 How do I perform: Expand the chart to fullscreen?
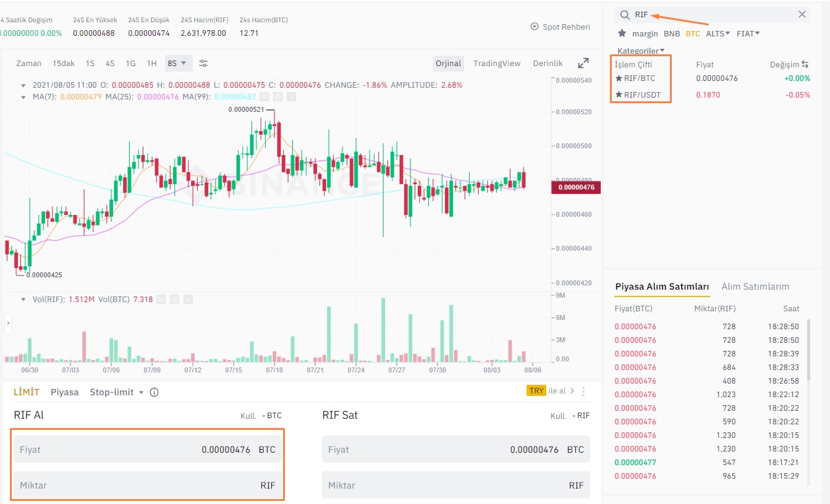tap(583, 63)
